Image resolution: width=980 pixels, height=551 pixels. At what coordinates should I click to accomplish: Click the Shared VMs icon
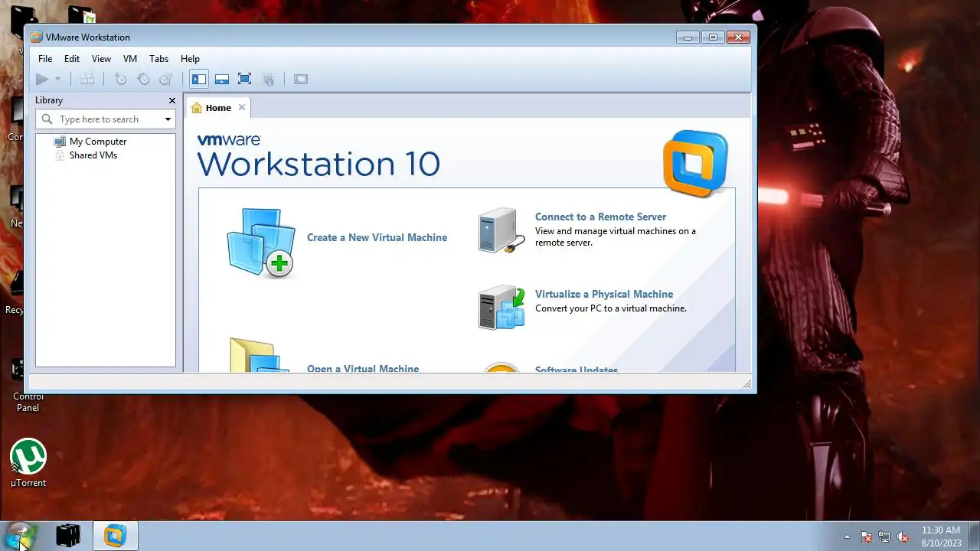[60, 155]
